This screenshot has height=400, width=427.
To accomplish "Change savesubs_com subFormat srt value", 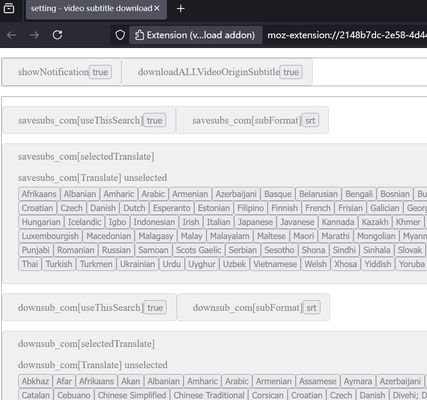I will tap(310, 120).
